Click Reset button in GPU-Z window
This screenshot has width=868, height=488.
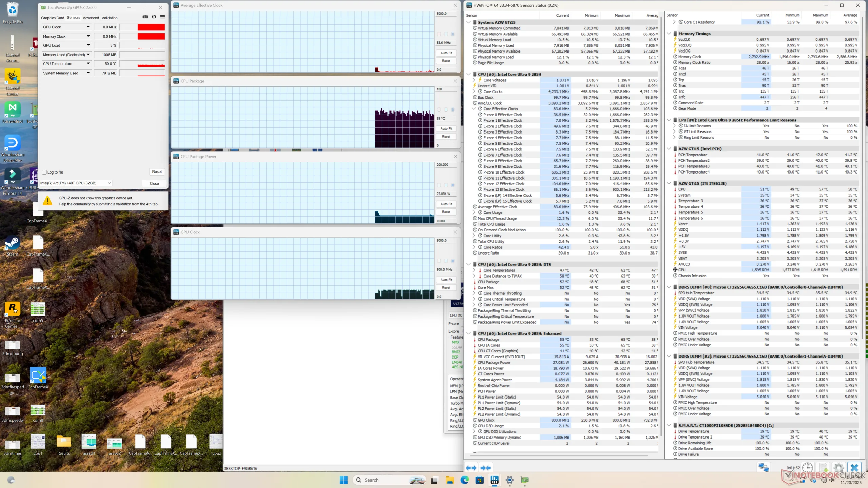click(157, 172)
